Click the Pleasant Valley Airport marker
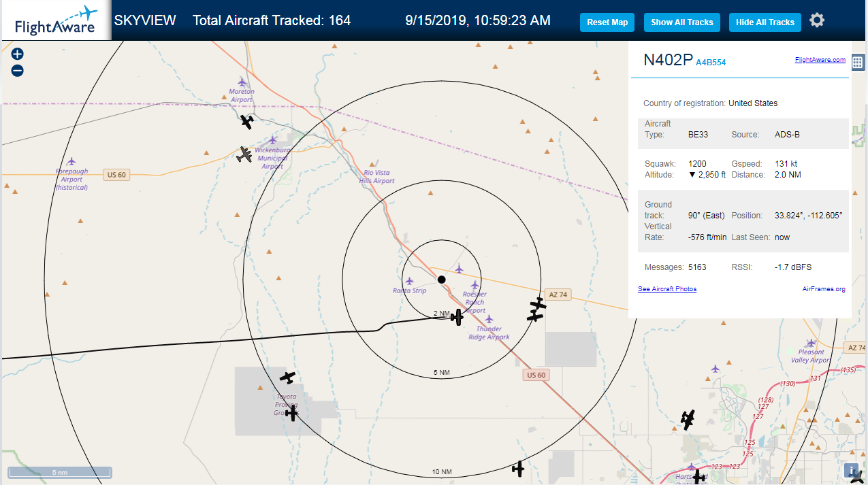 810,343
